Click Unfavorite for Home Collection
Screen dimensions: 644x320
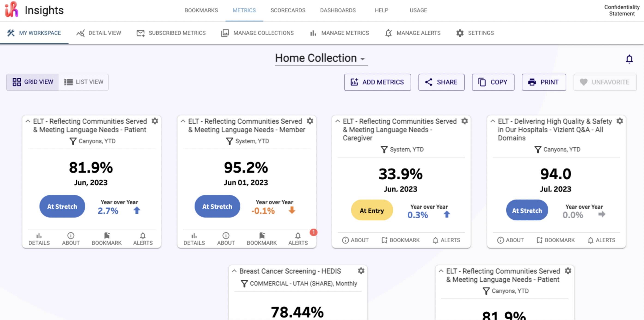[x=605, y=82]
